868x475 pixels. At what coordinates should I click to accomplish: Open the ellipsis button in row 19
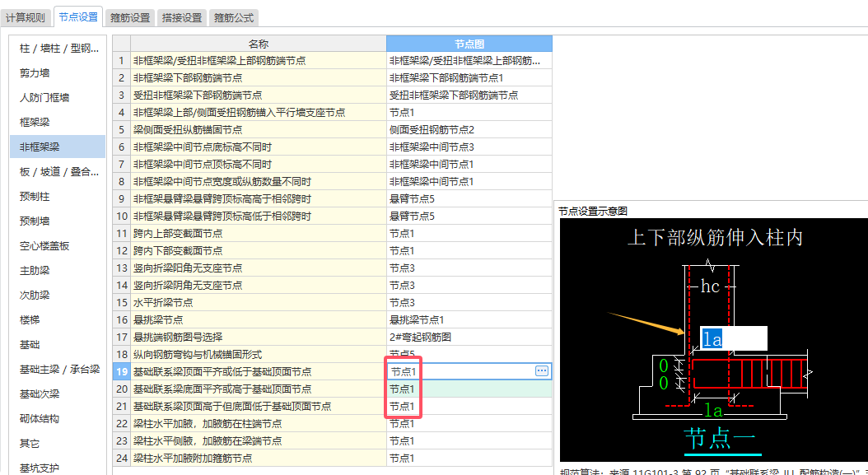(x=542, y=371)
